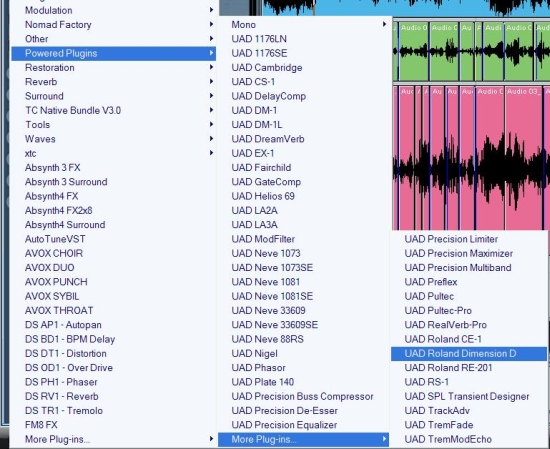Select UAD ModFilter plugin
The image size is (550, 449).
click(303, 239)
